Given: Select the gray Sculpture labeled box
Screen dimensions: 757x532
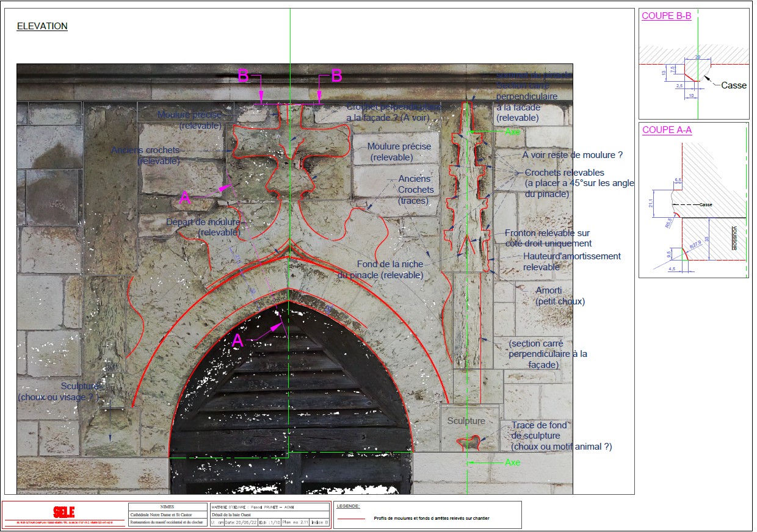Looking at the screenshot, I should [x=466, y=421].
